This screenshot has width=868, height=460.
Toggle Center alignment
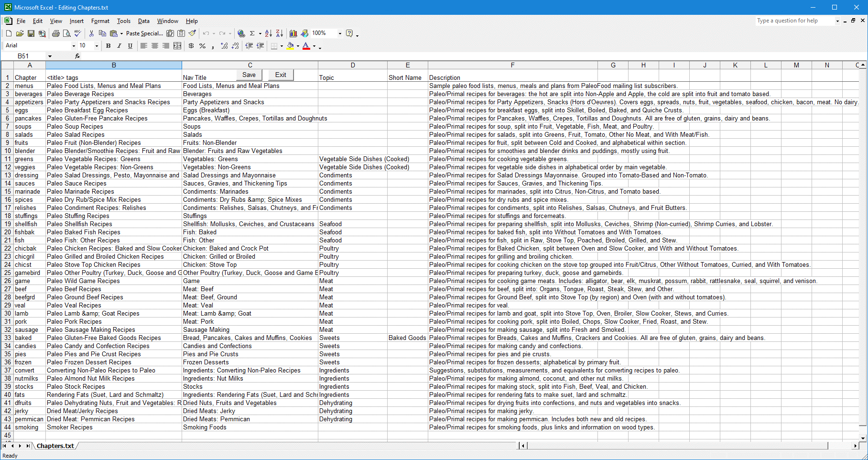click(155, 46)
